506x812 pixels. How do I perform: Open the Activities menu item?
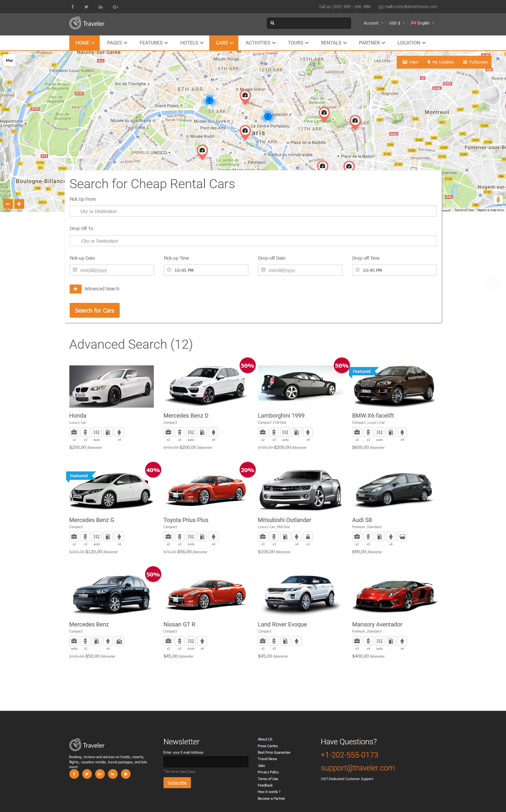pyautogui.click(x=260, y=43)
